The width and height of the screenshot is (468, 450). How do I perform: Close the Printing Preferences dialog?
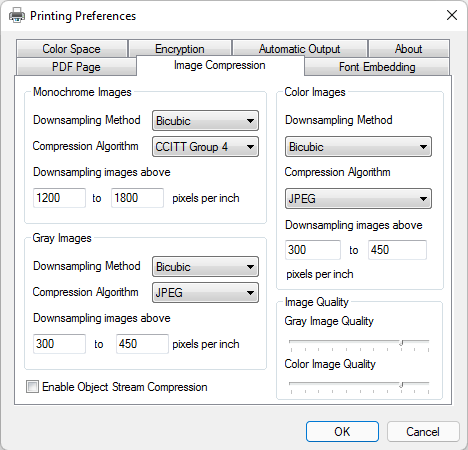tap(452, 15)
